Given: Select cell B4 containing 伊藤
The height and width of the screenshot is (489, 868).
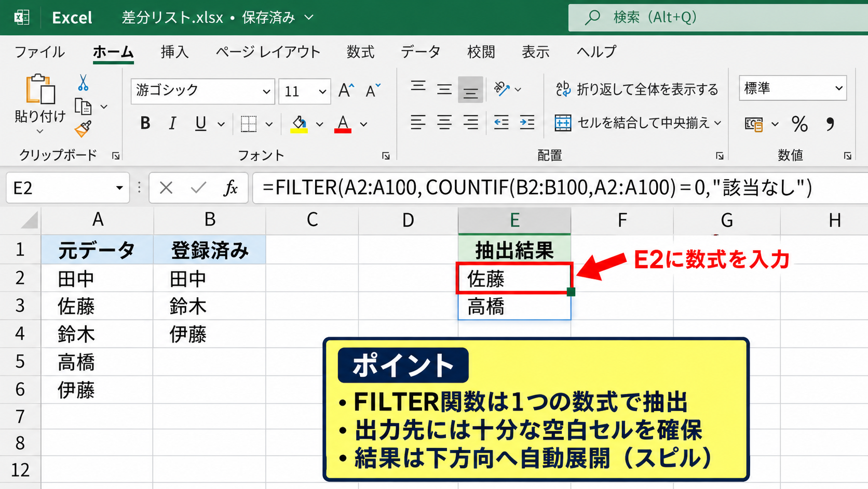Looking at the screenshot, I should [209, 334].
